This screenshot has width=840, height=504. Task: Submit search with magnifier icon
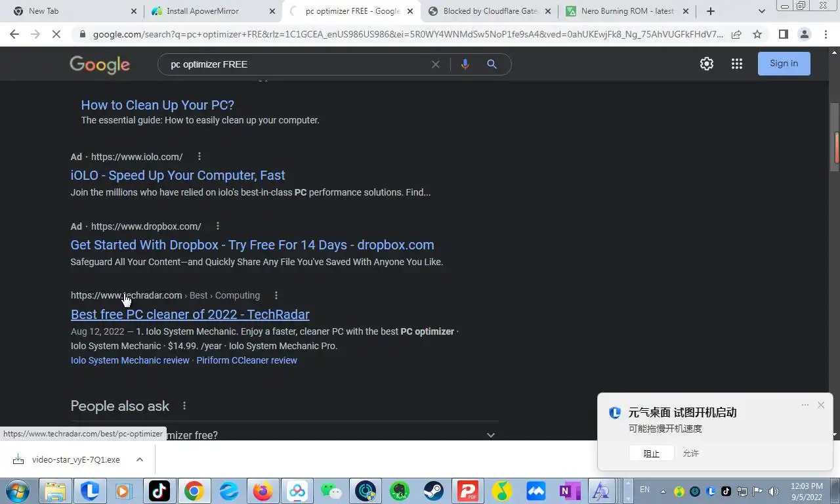pyautogui.click(x=492, y=64)
